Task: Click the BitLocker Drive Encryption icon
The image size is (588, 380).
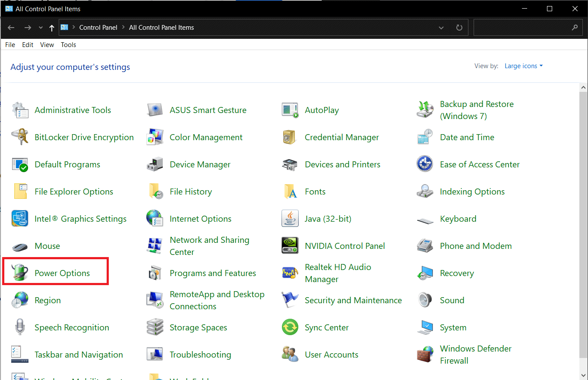Action: point(20,137)
